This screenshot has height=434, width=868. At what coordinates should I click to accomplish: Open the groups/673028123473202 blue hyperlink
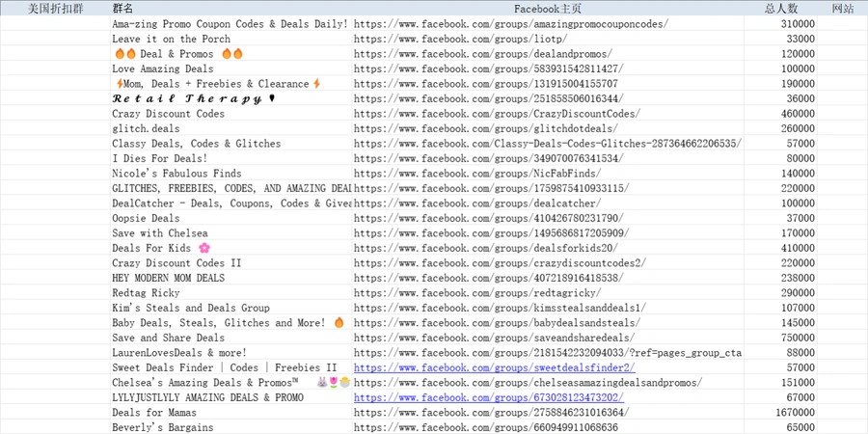pyautogui.click(x=489, y=397)
